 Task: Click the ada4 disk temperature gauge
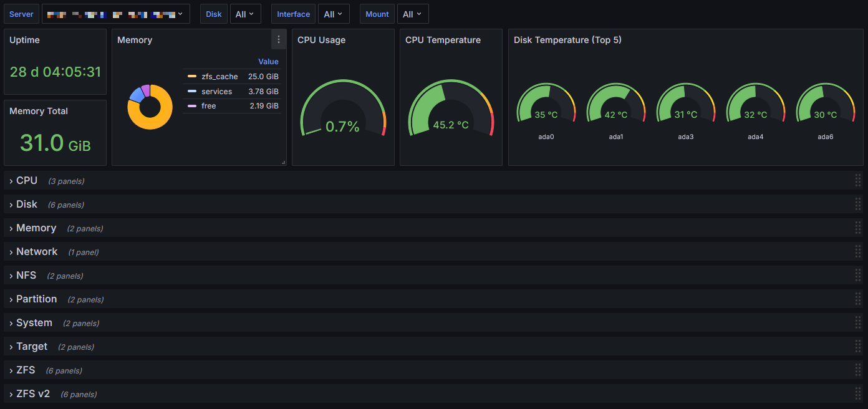pos(755,103)
